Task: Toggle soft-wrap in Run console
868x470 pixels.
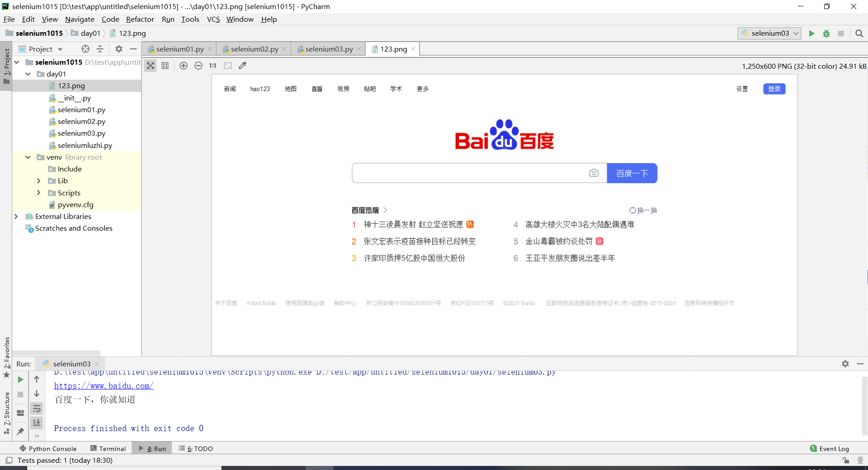Action: pos(37,408)
